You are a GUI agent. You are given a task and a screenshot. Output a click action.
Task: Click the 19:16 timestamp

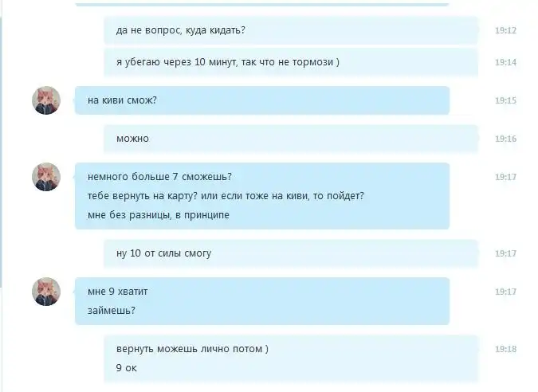(x=505, y=139)
